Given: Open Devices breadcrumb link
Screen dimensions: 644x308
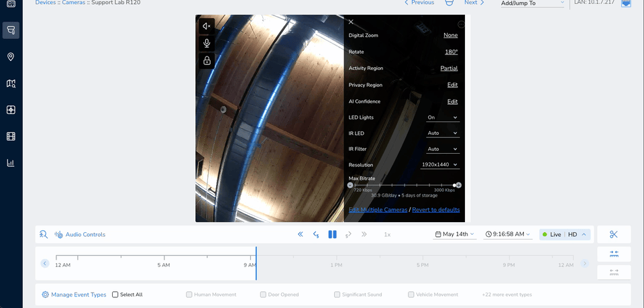Looking at the screenshot, I should (x=45, y=3).
